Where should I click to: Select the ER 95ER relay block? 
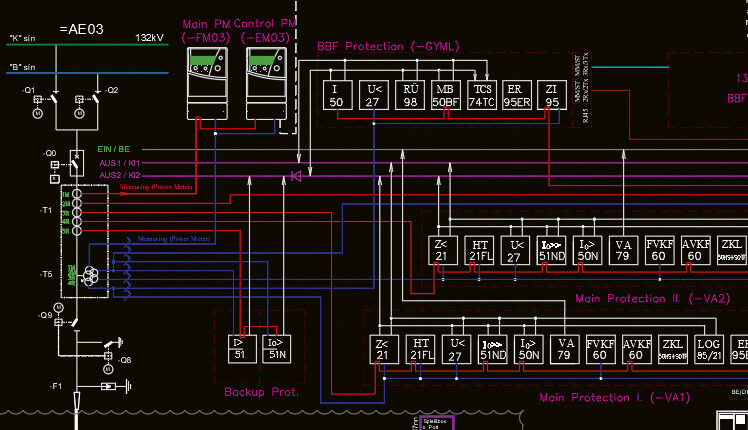(x=516, y=96)
